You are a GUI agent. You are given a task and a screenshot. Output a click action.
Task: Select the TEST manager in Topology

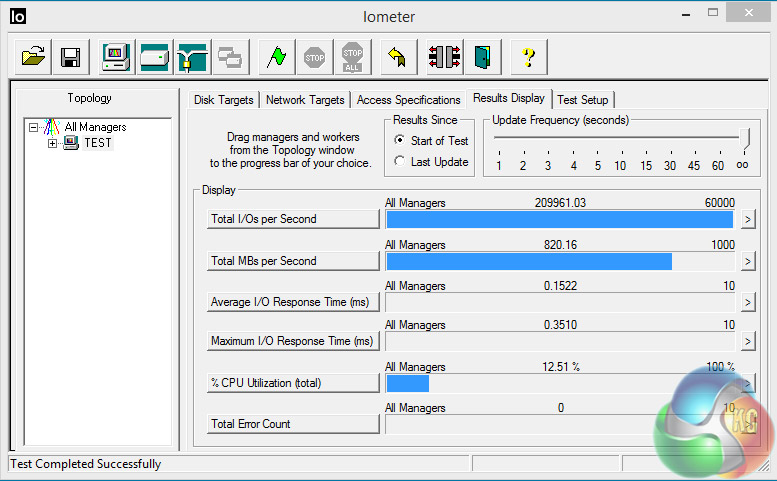(98, 143)
